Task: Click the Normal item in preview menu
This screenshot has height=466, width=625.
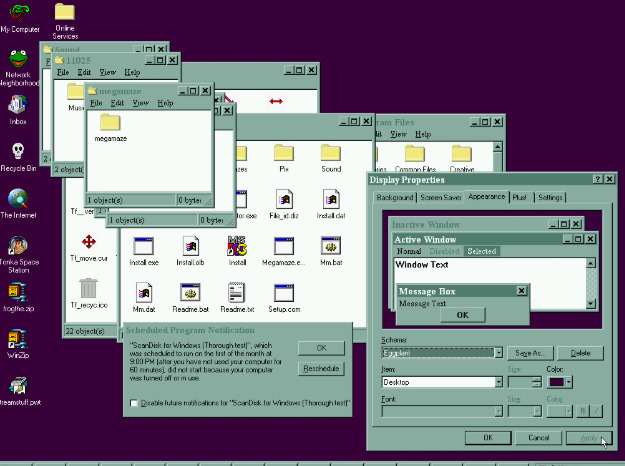Action: coord(409,251)
